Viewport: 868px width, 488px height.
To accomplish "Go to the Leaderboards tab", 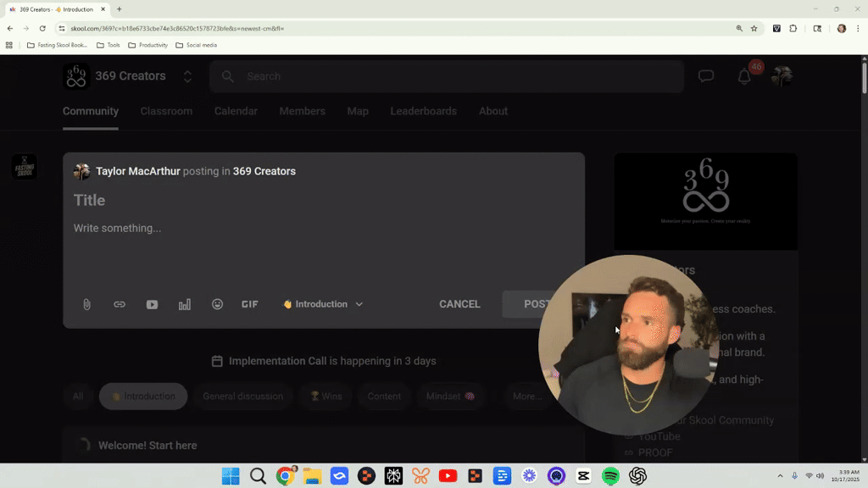I will click(424, 111).
